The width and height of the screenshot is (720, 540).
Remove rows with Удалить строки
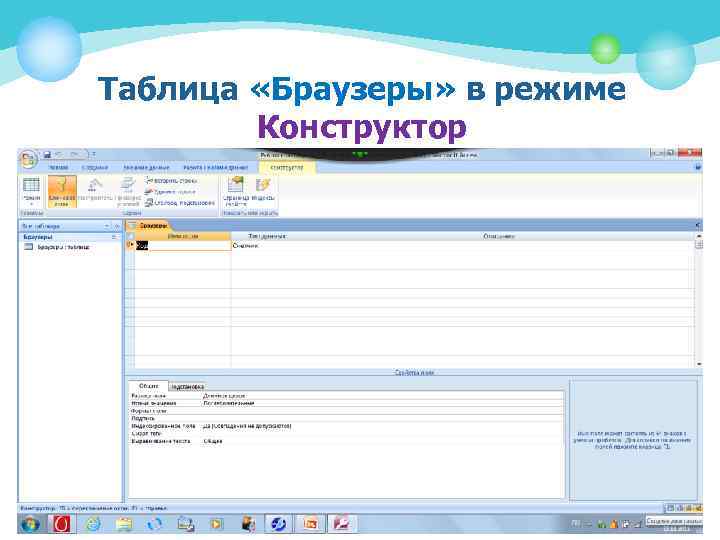pyautogui.click(x=170, y=192)
